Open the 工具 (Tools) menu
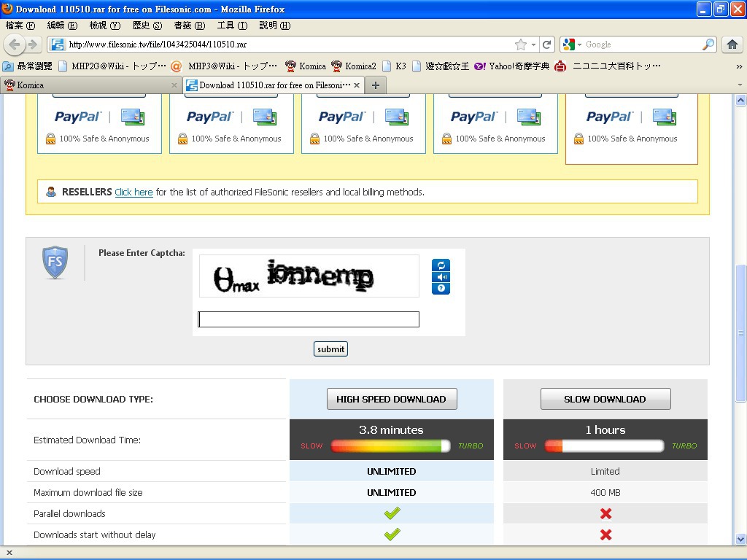 pos(232,26)
